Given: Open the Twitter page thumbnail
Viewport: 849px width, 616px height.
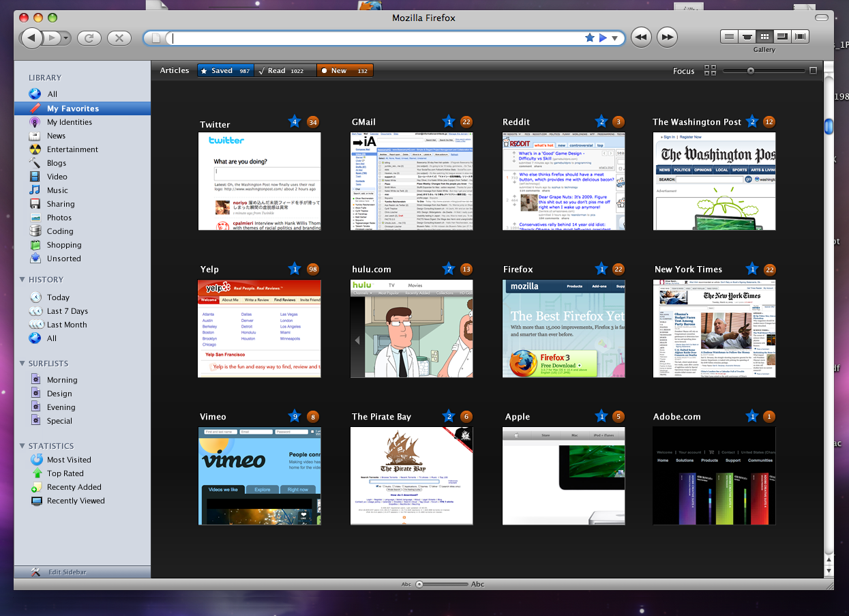Looking at the screenshot, I should point(259,181).
